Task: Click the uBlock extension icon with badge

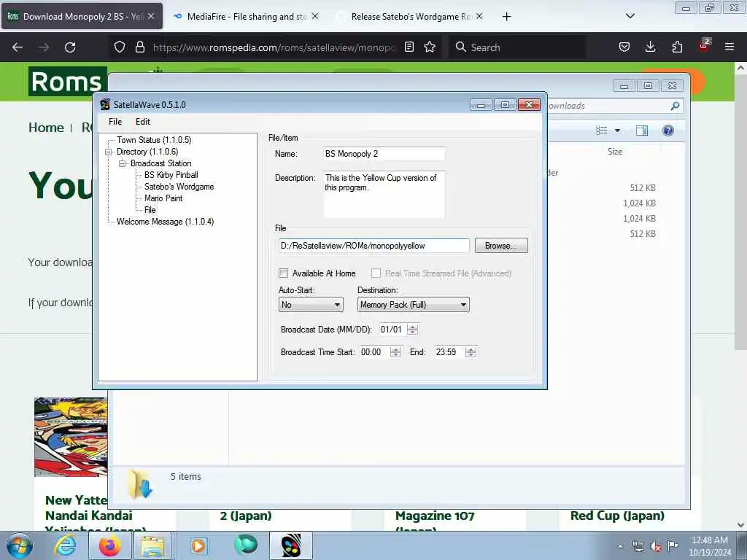Action: point(704,46)
